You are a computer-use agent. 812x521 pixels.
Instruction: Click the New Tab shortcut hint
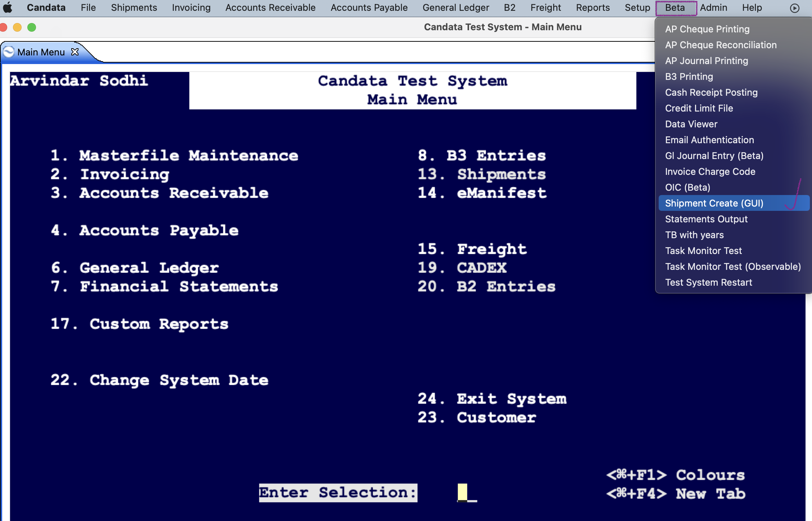pos(676,494)
